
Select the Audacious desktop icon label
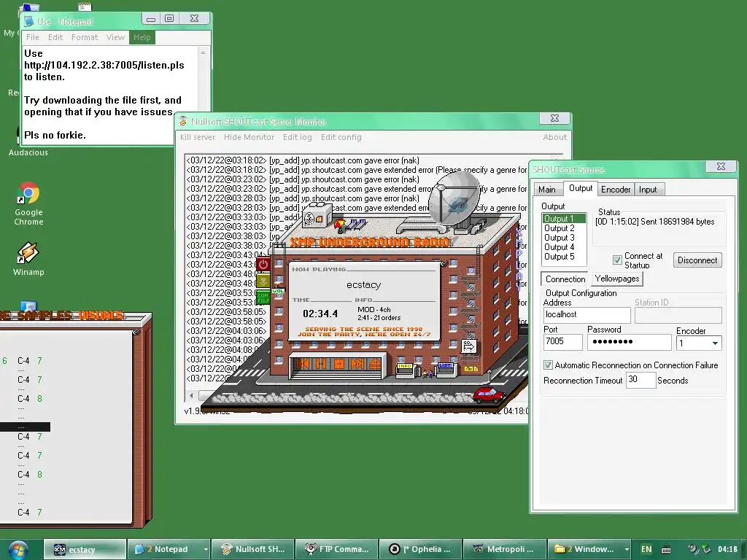28,152
